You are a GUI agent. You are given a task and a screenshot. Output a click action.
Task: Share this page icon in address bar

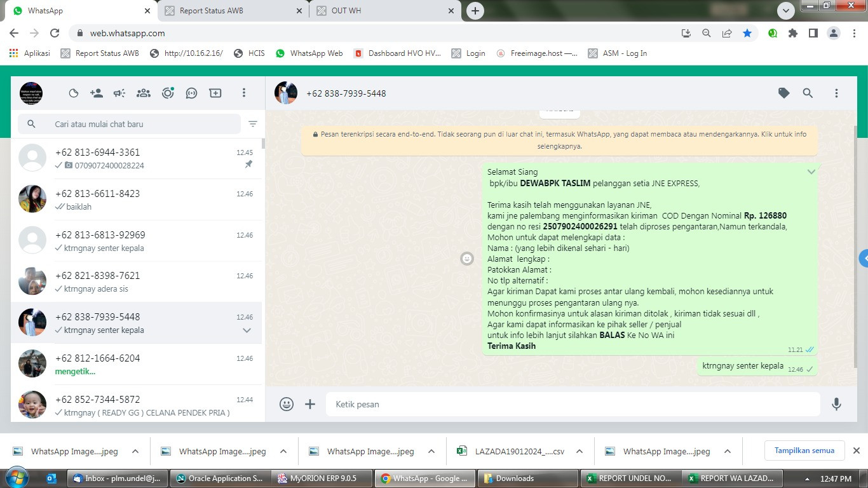[x=727, y=33]
